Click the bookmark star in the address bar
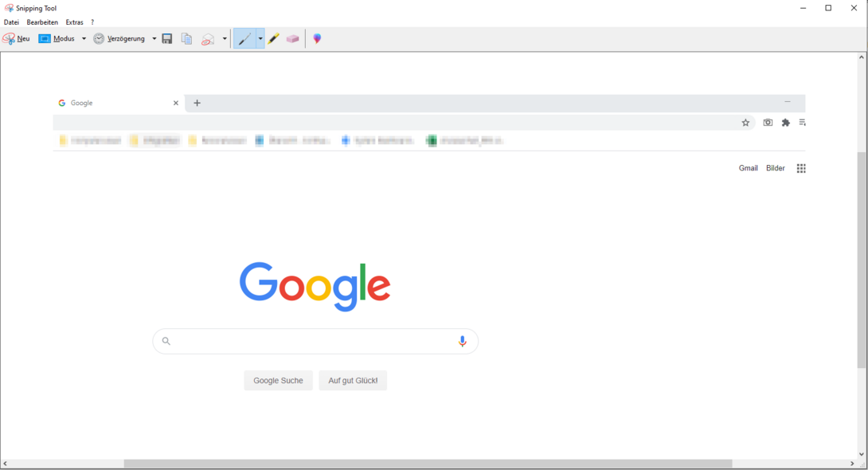This screenshot has width=868, height=470. pyautogui.click(x=745, y=123)
